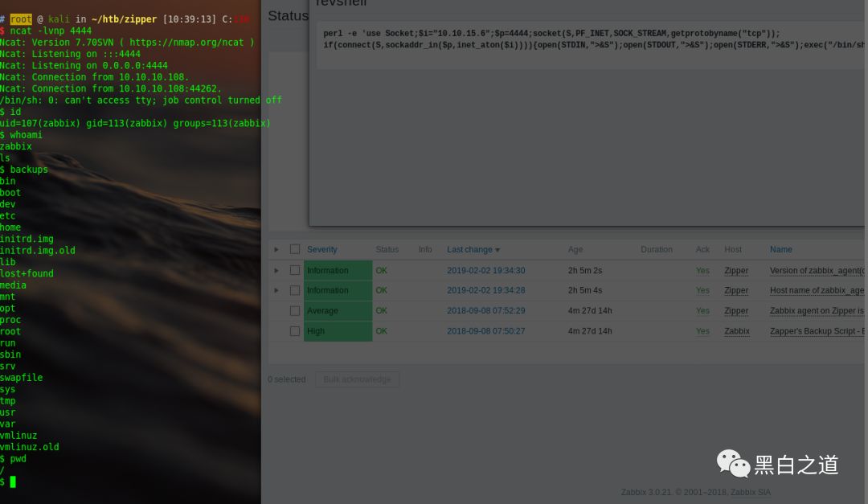Click the perl reverse shell command text

(593, 39)
